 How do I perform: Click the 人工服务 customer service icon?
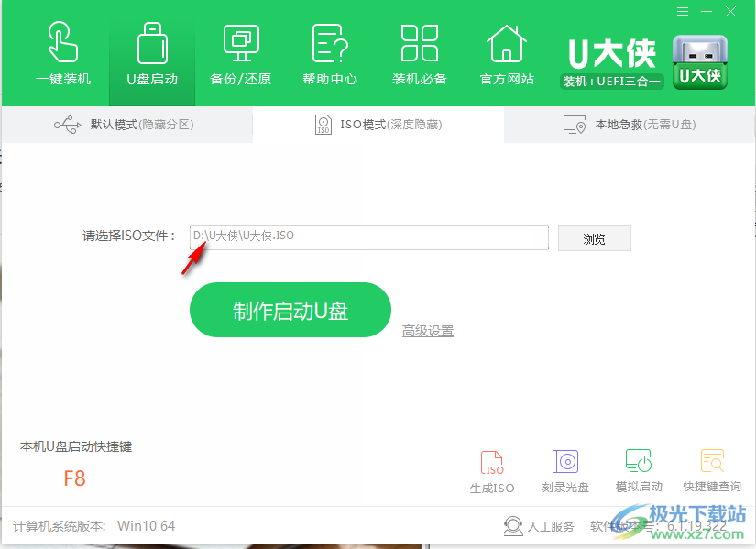(513, 526)
